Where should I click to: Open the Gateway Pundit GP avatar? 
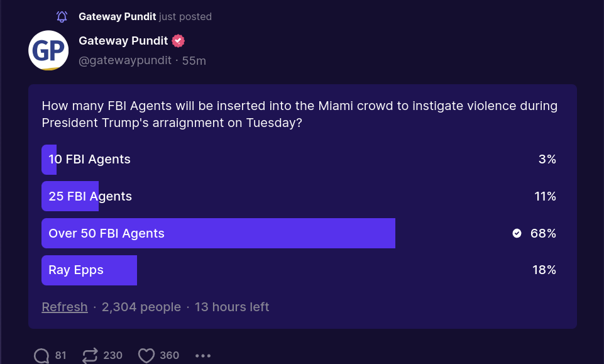click(48, 50)
